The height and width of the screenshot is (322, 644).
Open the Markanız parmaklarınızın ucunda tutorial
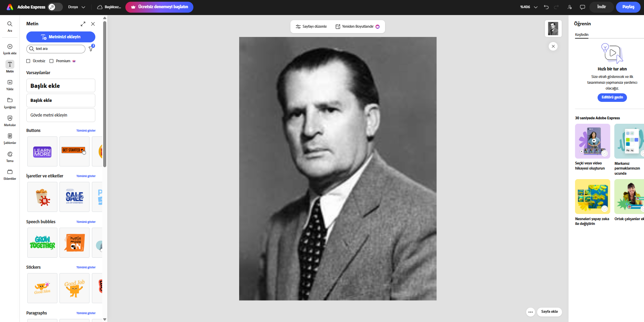pyautogui.click(x=629, y=150)
